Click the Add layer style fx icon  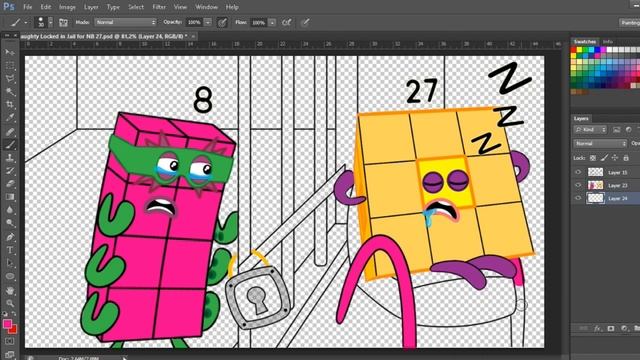pos(598,328)
